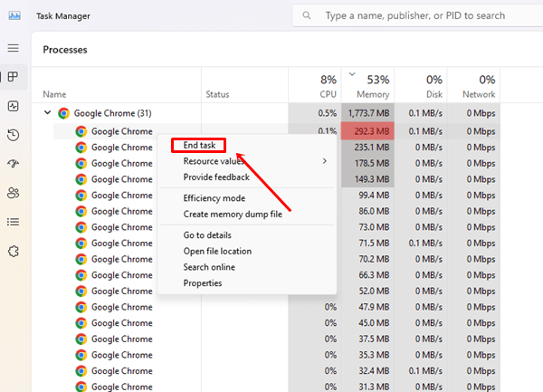The image size is (543, 392).
Task: Click the sort chevron above Memory column
Action: 352,75
